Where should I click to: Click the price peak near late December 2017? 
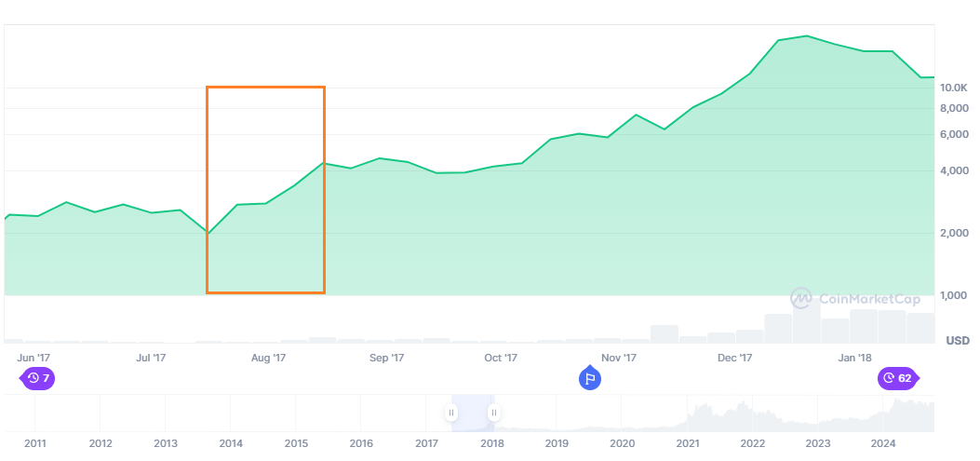[806, 36]
